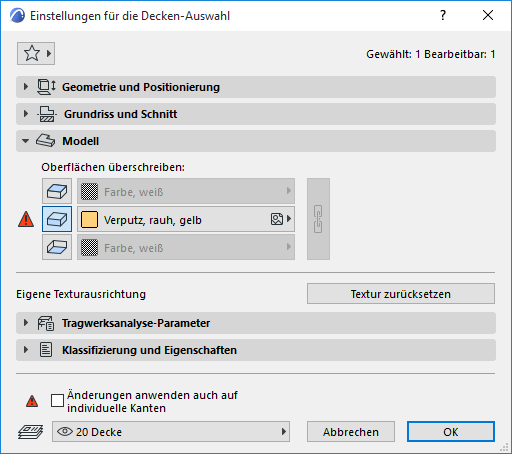The image size is (512, 454).
Task: Open the Grundriss und Schnitt header
Action: [256, 114]
